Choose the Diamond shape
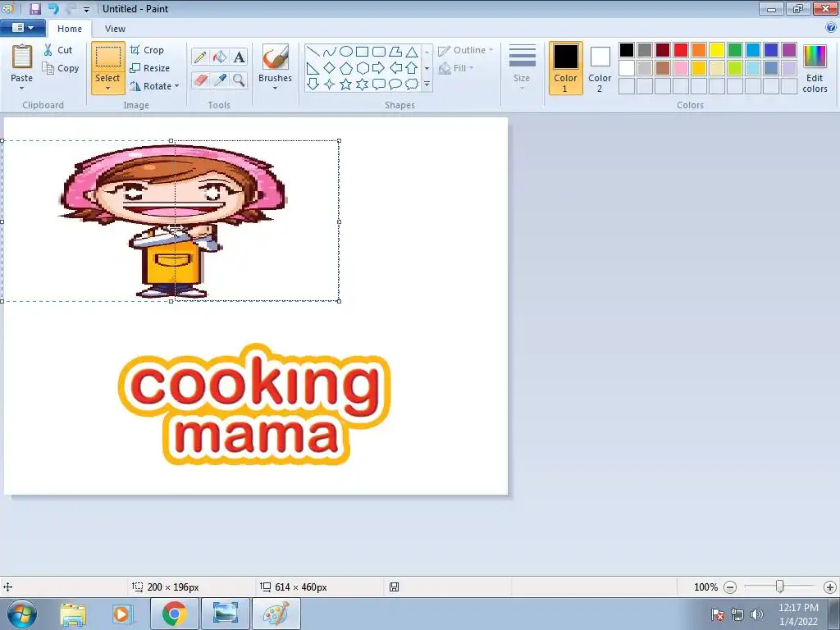 point(330,68)
